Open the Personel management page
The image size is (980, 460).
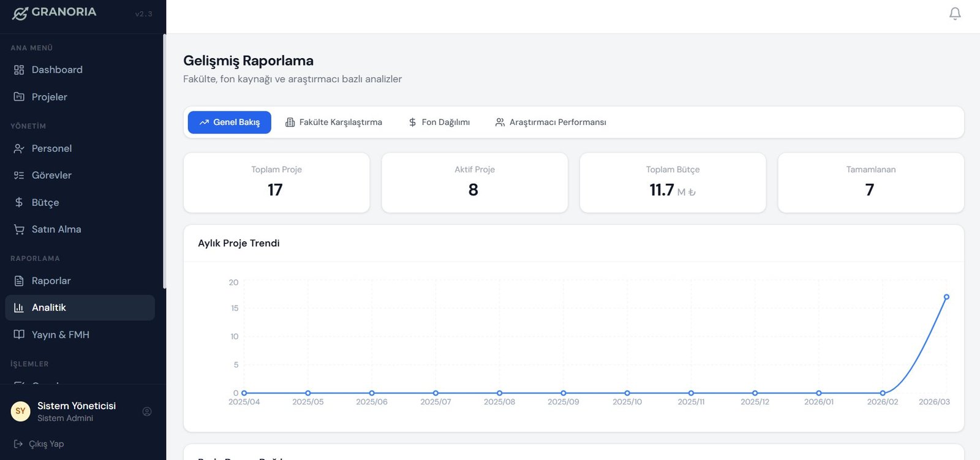coord(51,148)
